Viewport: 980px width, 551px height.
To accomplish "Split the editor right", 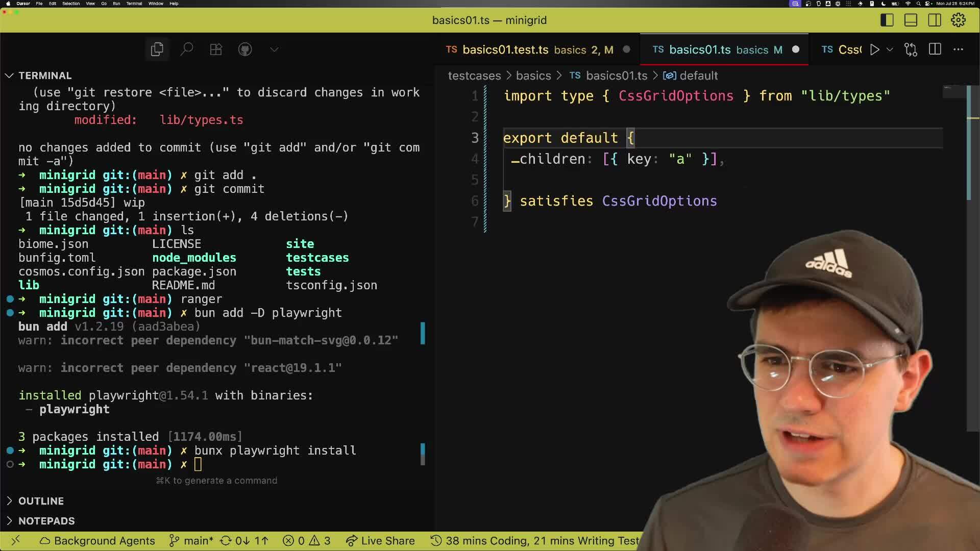I will (x=935, y=49).
